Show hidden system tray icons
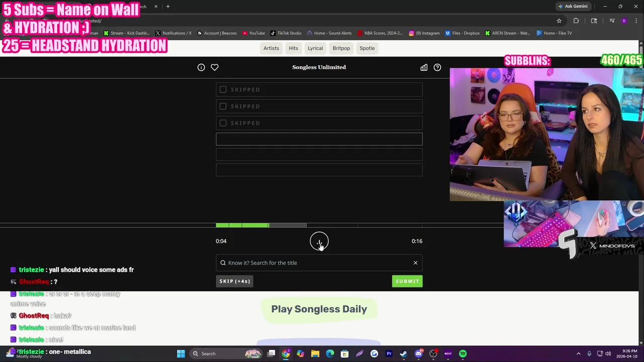Viewport: 644px width, 362px height. click(x=578, y=354)
